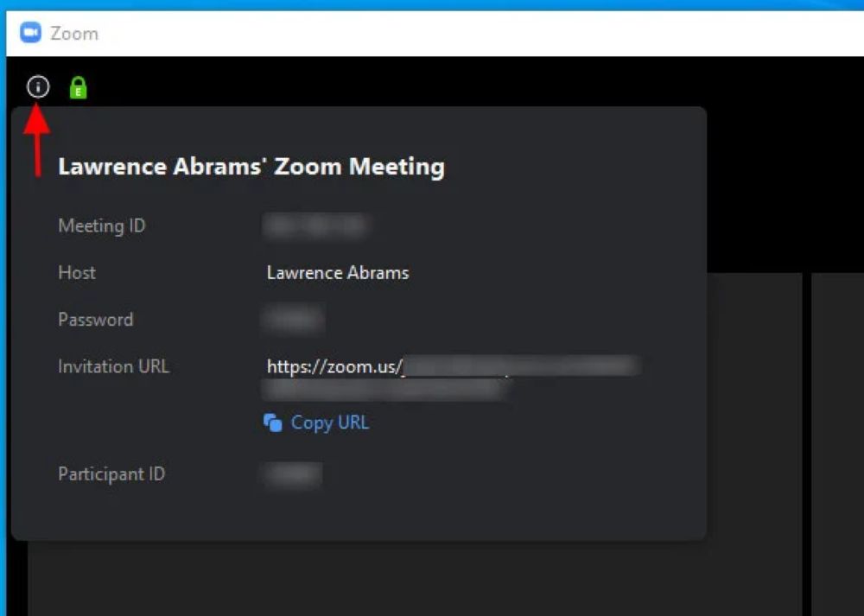Click the green encryption lock icon
Viewport: 864px width, 616px height.
[79, 87]
